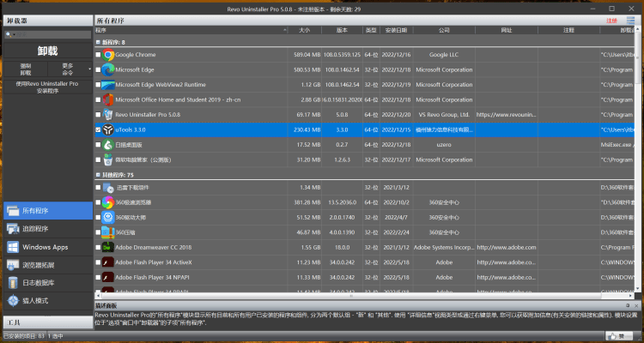Open the 浏览器拓展 module
The height and width of the screenshot is (343, 644).
click(x=48, y=265)
